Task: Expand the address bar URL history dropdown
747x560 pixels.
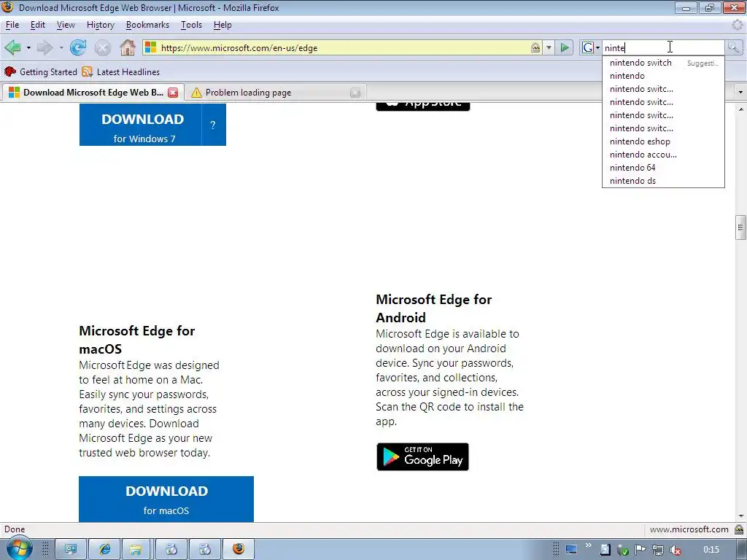Action: [549, 47]
